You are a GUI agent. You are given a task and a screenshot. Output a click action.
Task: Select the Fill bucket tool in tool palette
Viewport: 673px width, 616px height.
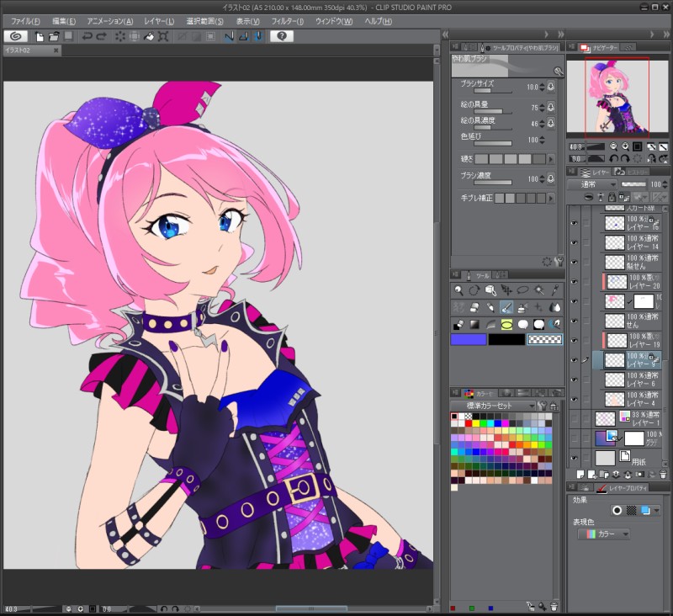coord(458,324)
